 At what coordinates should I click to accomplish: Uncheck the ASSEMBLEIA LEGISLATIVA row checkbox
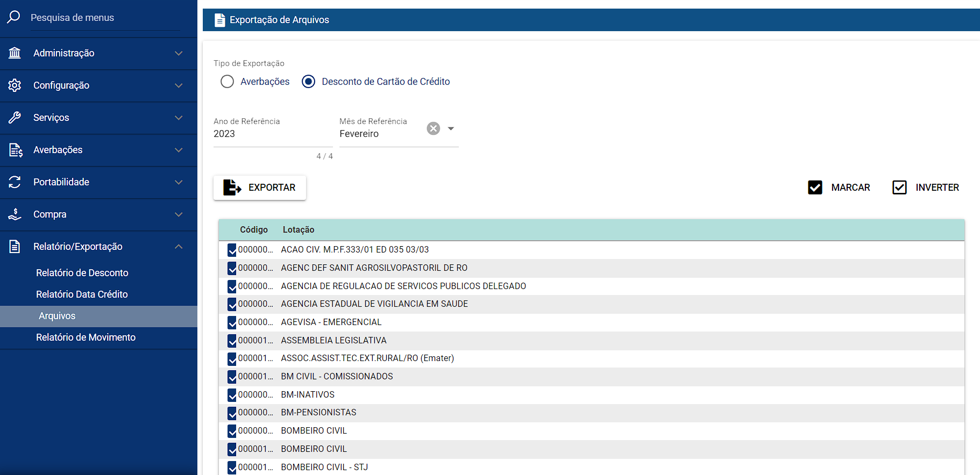coord(232,341)
